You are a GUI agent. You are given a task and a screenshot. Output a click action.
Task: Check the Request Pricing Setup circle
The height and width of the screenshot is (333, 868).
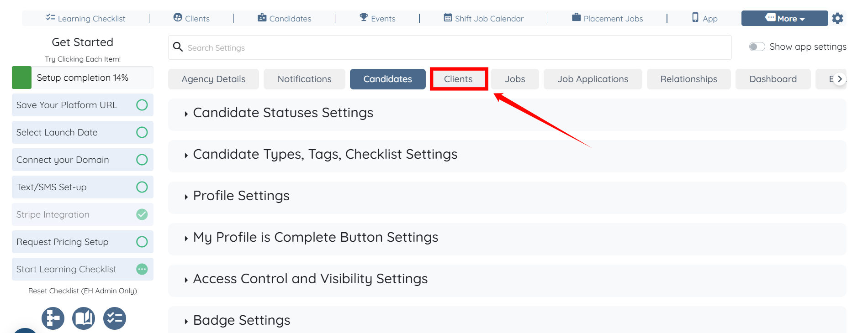142,242
